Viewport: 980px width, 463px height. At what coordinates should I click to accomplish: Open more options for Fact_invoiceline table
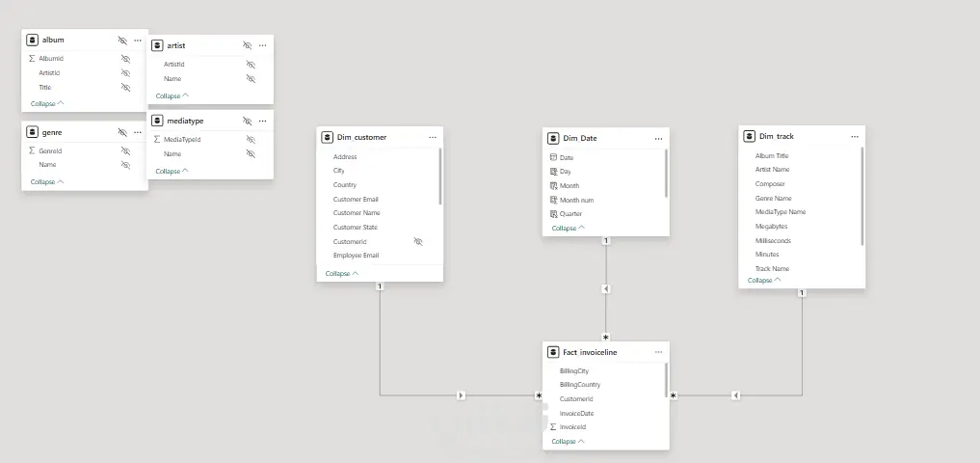click(x=658, y=352)
